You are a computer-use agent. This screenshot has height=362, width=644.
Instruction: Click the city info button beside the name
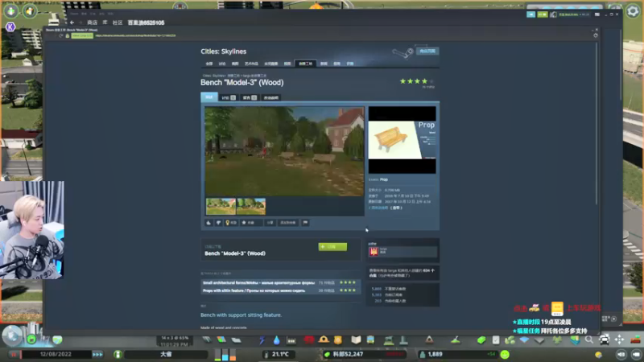coord(118,354)
